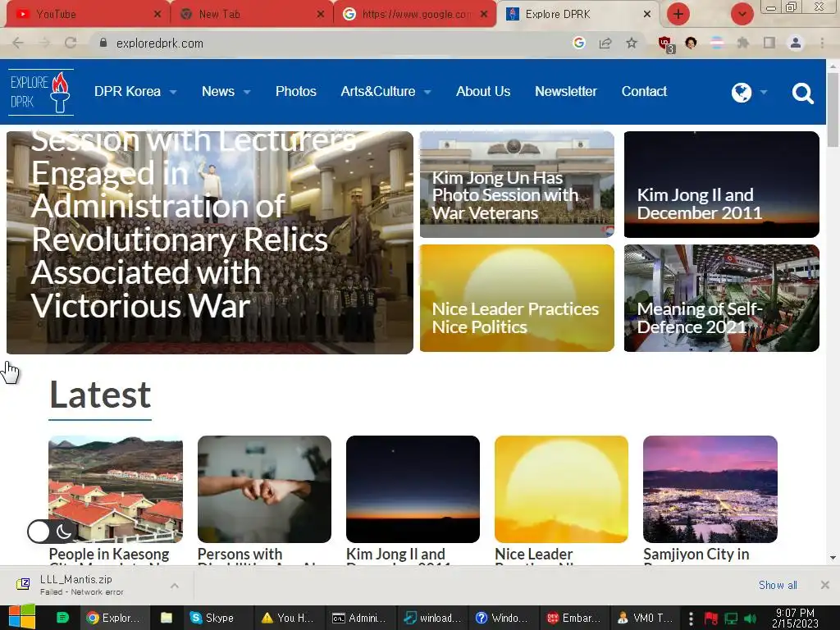Screen dimensions: 840x630
Task: Toggle the dark mode switch
Action: (52, 532)
